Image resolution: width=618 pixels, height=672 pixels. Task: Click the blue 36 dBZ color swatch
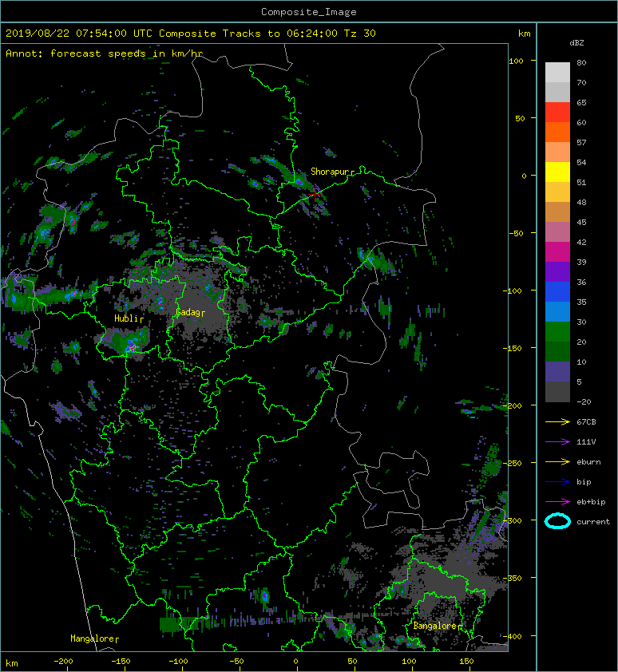[x=557, y=291]
